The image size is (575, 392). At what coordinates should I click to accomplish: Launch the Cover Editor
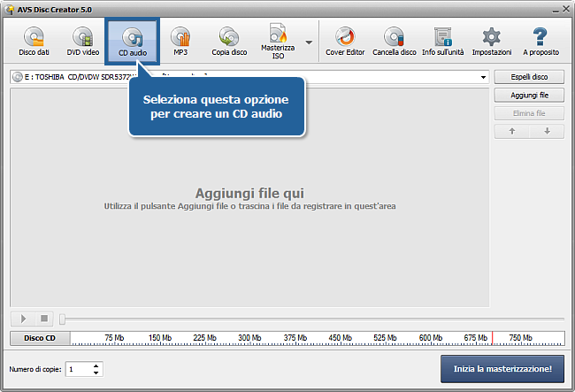[x=345, y=41]
